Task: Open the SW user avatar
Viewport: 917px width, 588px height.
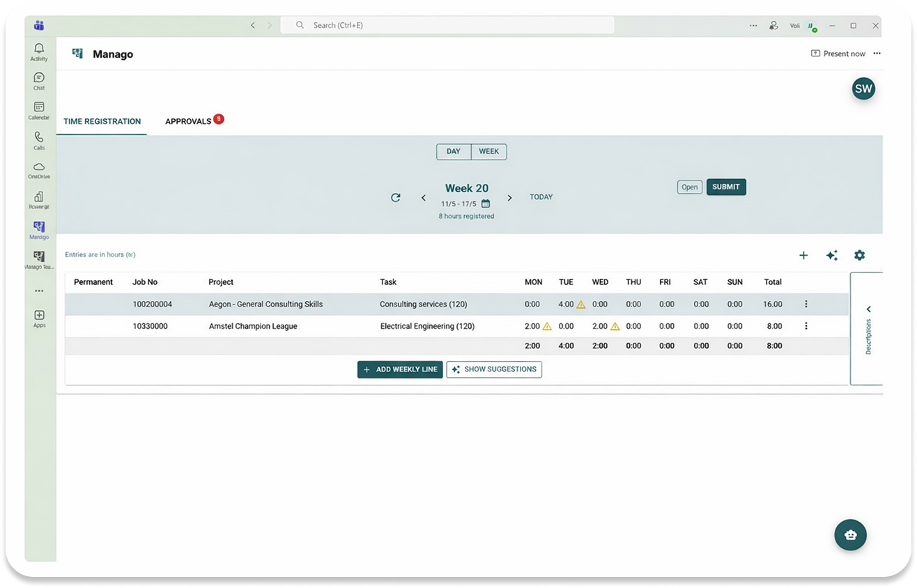Action: [863, 88]
